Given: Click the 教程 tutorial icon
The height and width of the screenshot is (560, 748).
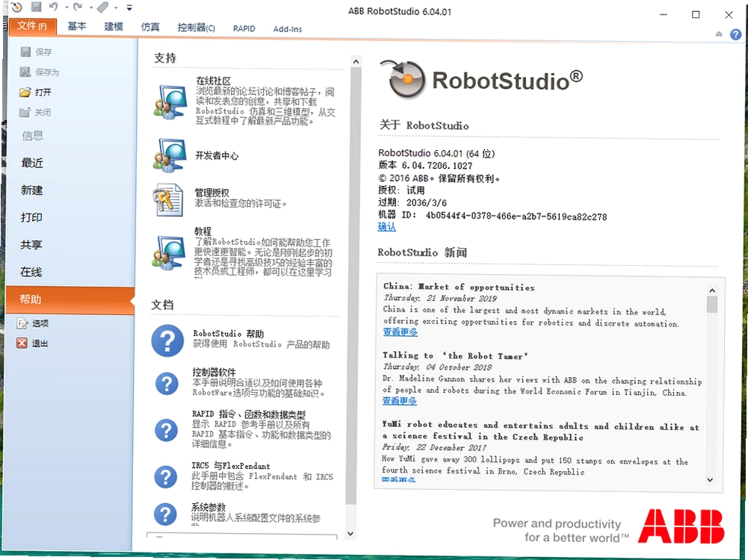Looking at the screenshot, I should [169, 252].
